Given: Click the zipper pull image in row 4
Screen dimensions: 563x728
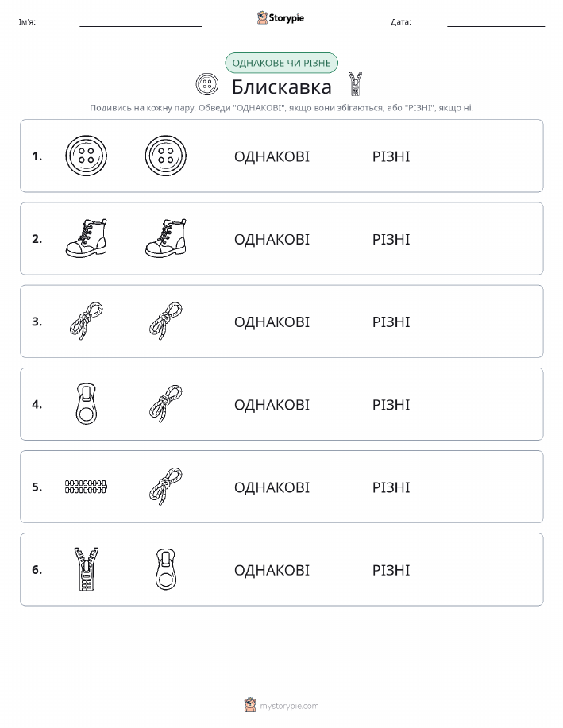Looking at the screenshot, I should 86,404.
